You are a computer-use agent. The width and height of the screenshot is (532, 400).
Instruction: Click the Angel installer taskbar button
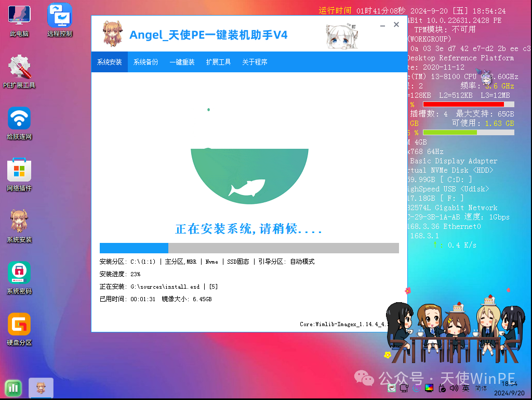[x=41, y=388]
